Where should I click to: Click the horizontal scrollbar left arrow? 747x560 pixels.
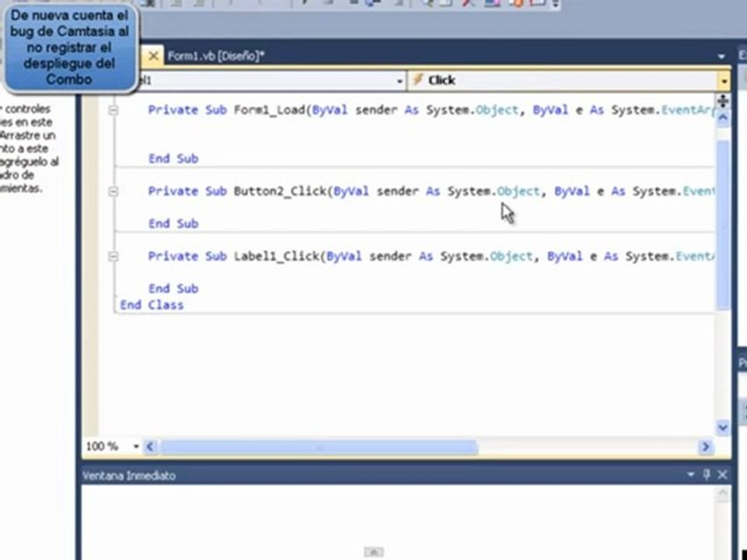pyautogui.click(x=150, y=446)
